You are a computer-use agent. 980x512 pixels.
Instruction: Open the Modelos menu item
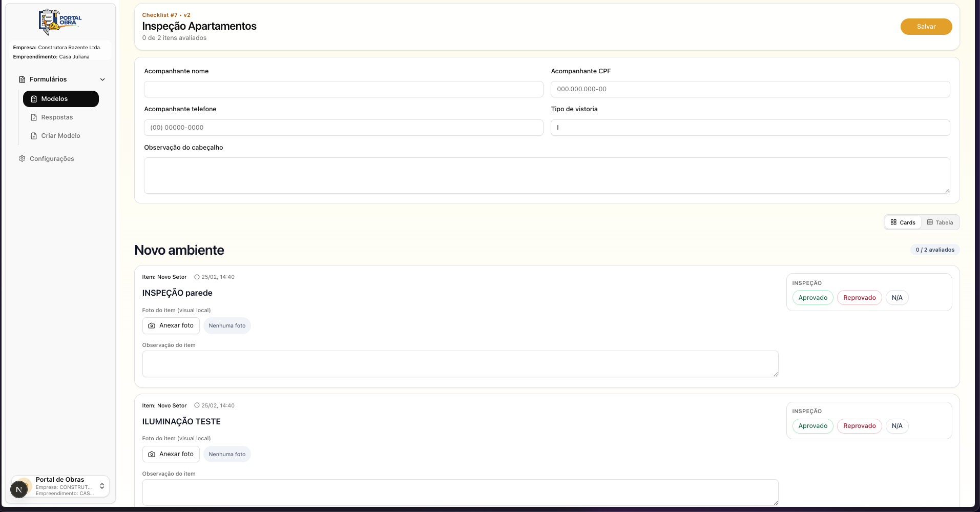pyautogui.click(x=61, y=99)
